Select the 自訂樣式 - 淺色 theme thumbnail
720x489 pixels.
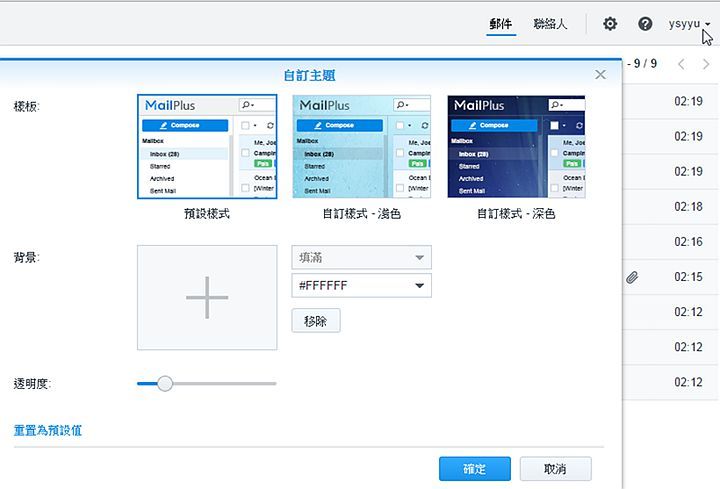pyautogui.click(x=361, y=147)
